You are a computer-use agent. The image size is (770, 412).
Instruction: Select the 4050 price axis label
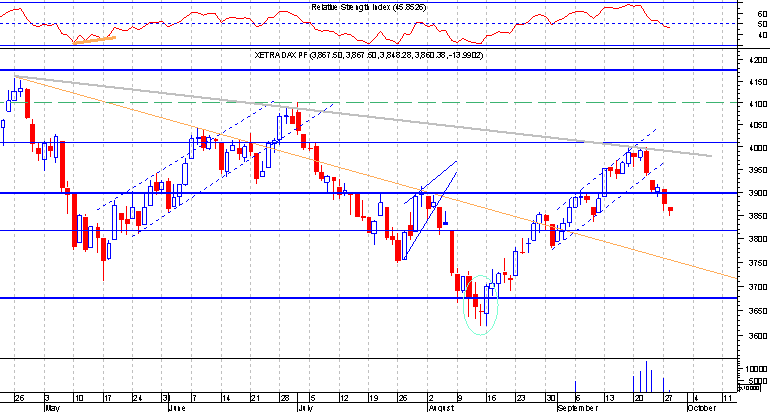coord(758,126)
